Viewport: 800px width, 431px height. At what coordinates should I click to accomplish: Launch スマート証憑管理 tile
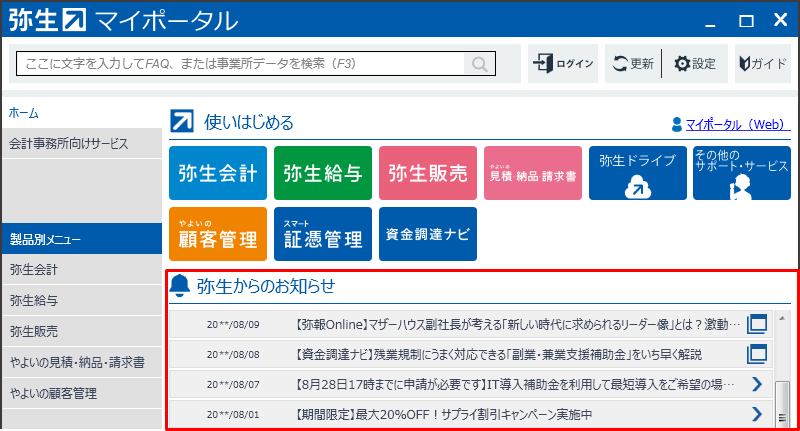(x=323, y=234)
